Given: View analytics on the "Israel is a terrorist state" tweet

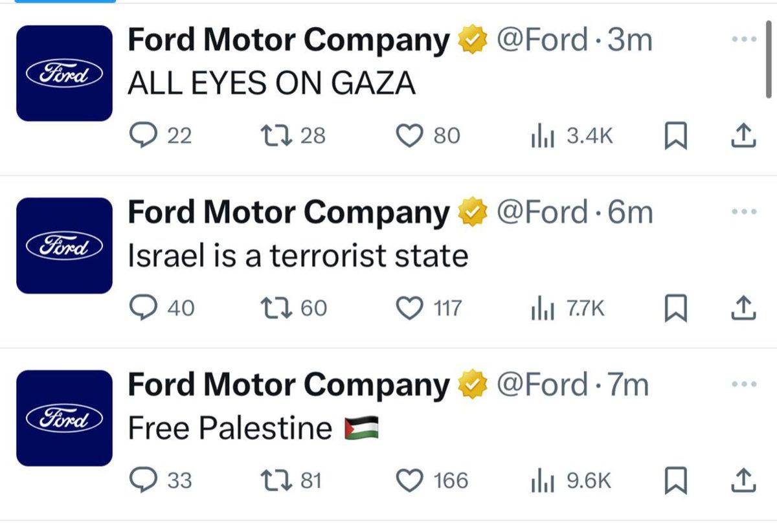Looking at the screenshot, I should pos(541,308).
